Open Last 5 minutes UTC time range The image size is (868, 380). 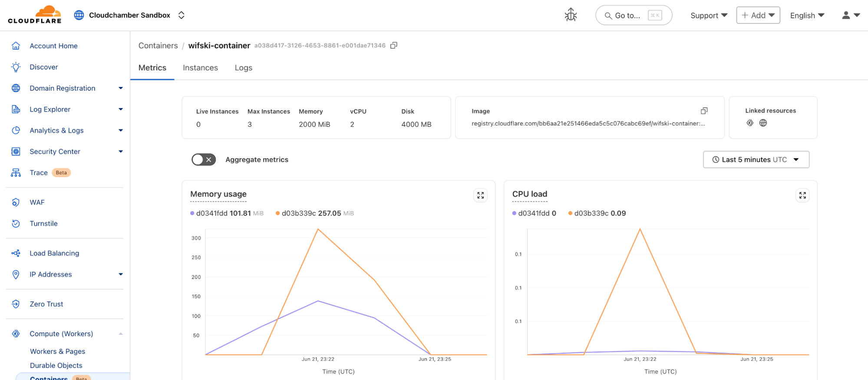pyautogui.click(x=756, y=159)
